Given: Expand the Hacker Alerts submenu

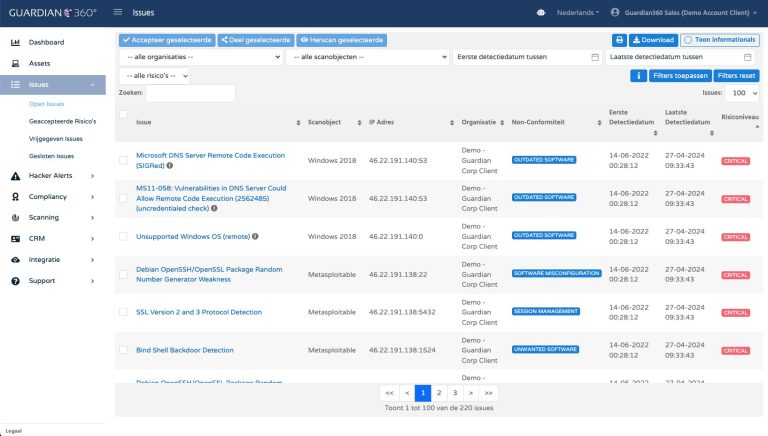Looking at the screenshot, I should coord(92,176).
